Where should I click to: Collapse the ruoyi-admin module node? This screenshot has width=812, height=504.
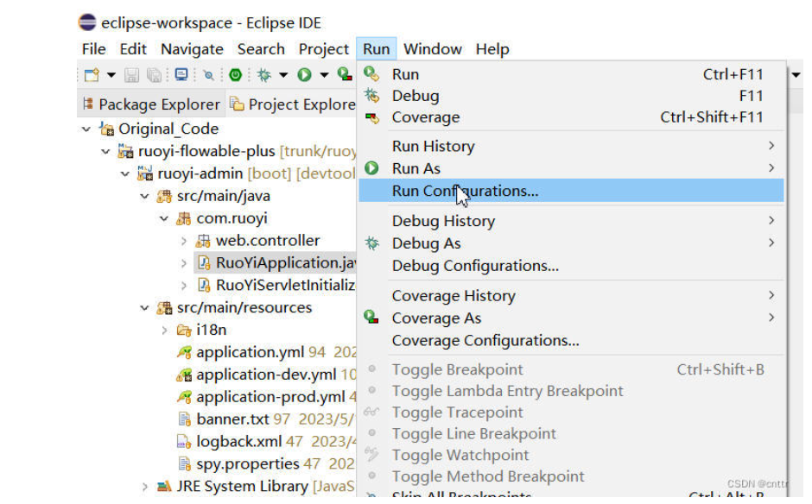pyautogui.click(x=124, y=173)
